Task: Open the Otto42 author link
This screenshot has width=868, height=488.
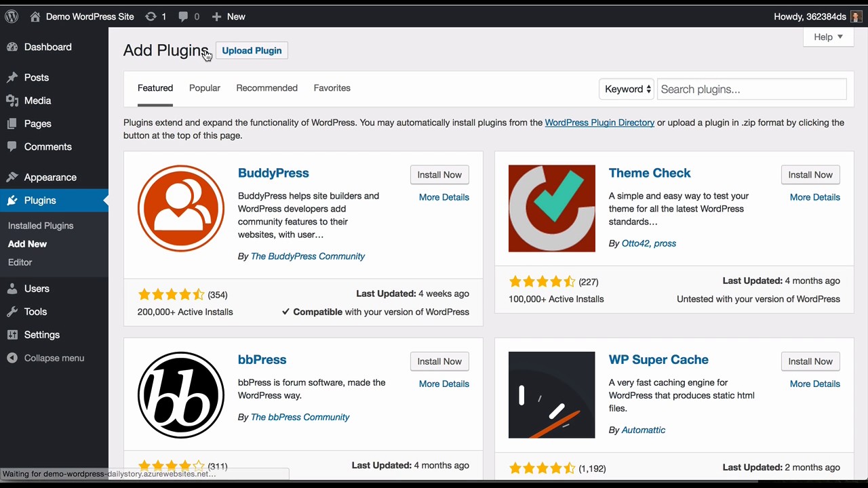Action: click(635, 243)
